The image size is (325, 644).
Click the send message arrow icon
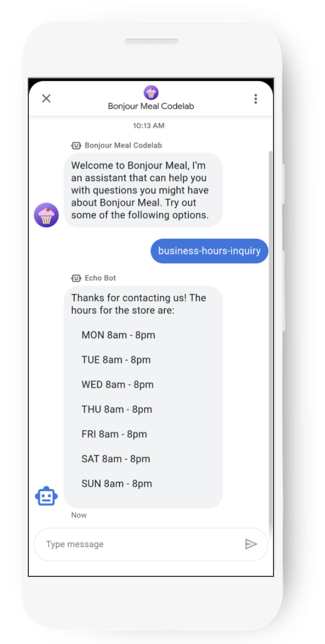(250, 544)
